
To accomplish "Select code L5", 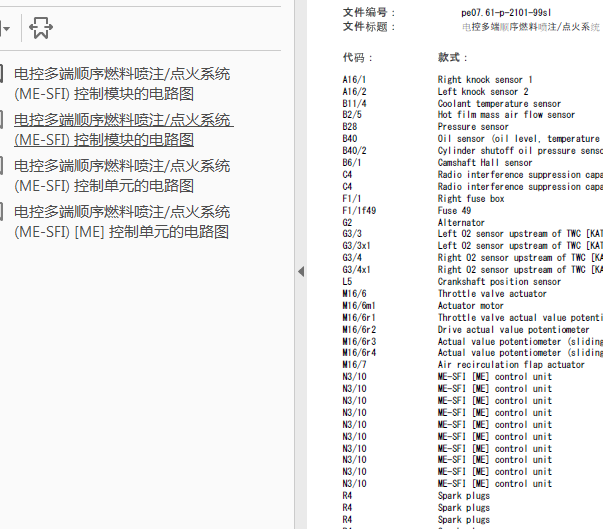I will (347, 281).
